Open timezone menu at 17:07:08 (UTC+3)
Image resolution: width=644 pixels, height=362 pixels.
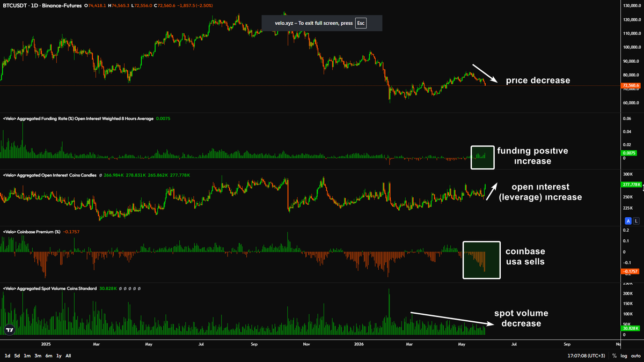586,356
